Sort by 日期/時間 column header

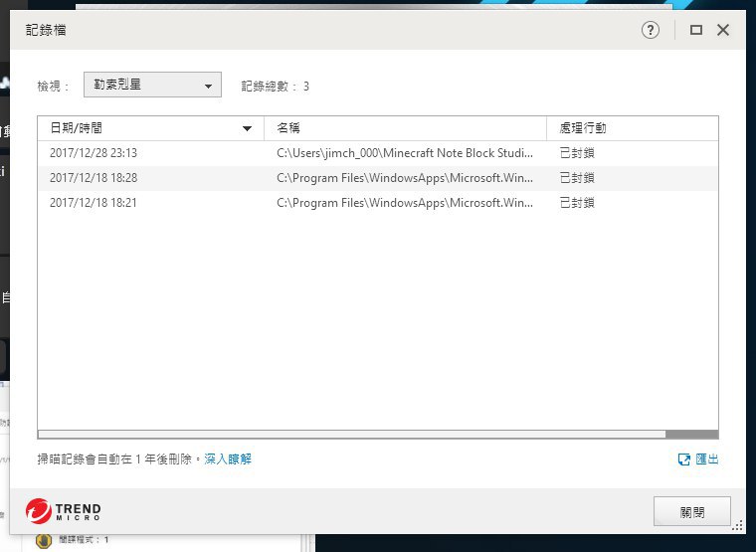(x=150, y=128)
